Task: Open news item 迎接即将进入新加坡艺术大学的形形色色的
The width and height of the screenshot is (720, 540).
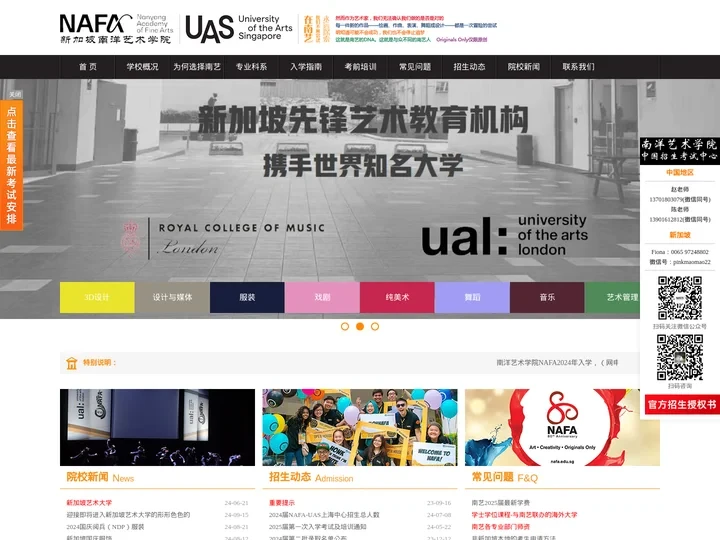Action: coord(128,515)
